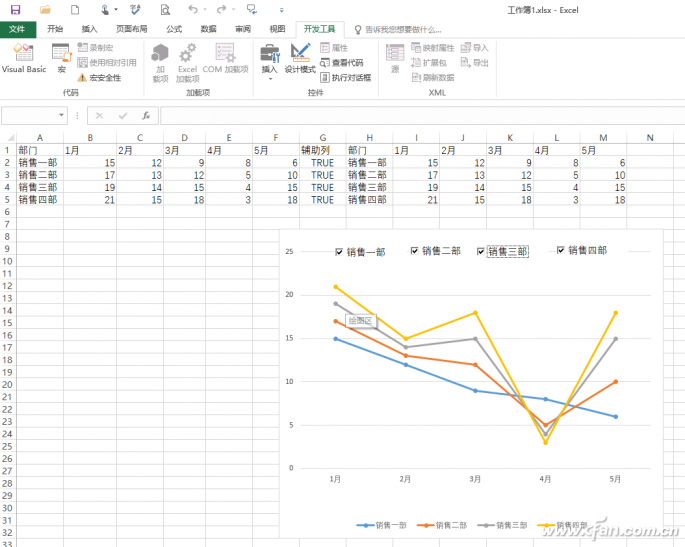Click 扩展包 expansion packs
685x547 pixels.
(x=429, y=62)
